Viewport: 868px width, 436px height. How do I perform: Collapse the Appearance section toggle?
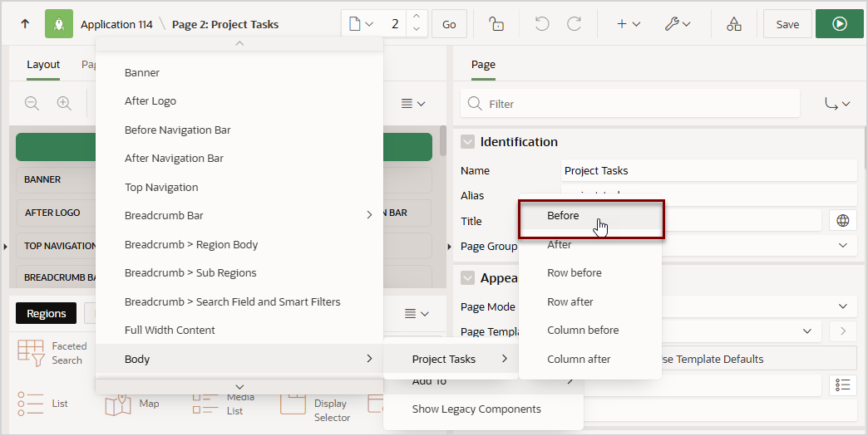click(468, 278)
